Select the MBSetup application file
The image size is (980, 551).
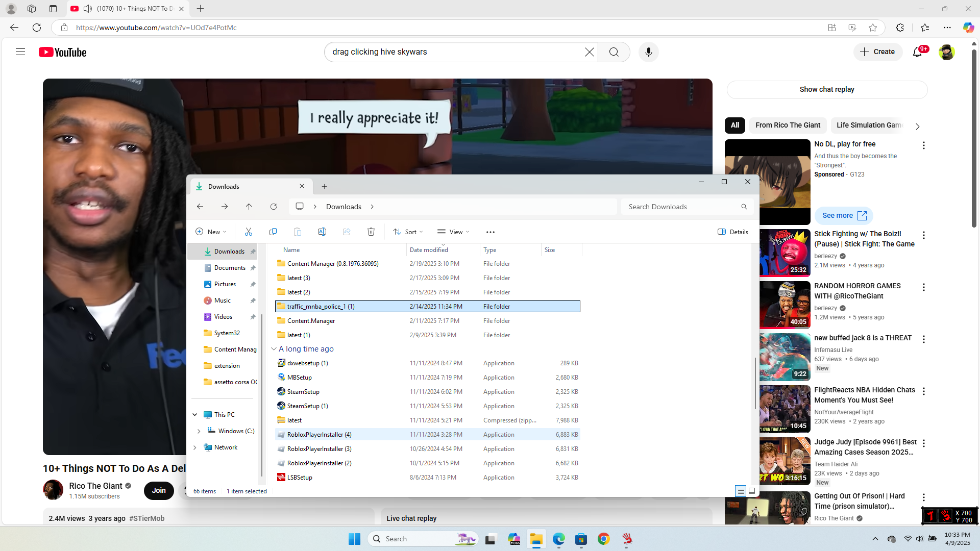(428, 378)
